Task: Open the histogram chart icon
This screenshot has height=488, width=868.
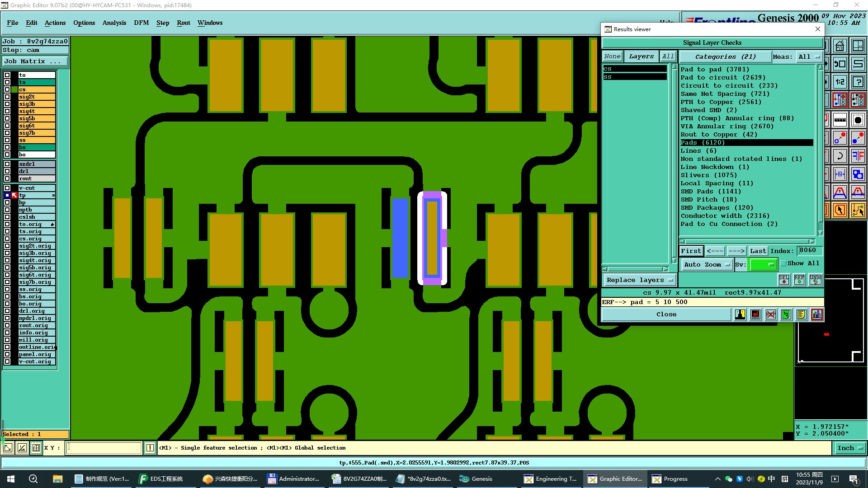Action: (817, 314)
